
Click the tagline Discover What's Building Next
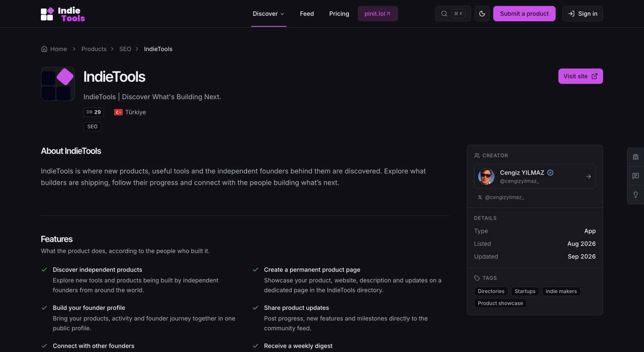coord(171,97)
